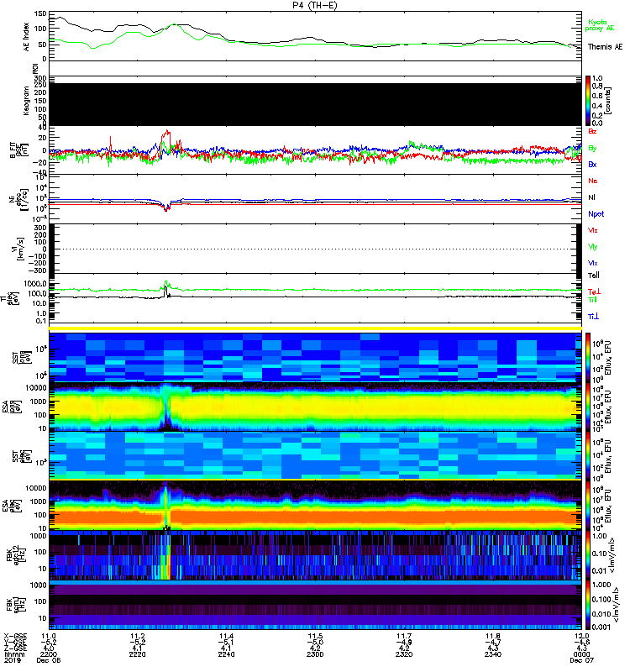Screen dimensions: 630x672
Task: Click the X-GSE value 12.0
Action: pos(581,636)
